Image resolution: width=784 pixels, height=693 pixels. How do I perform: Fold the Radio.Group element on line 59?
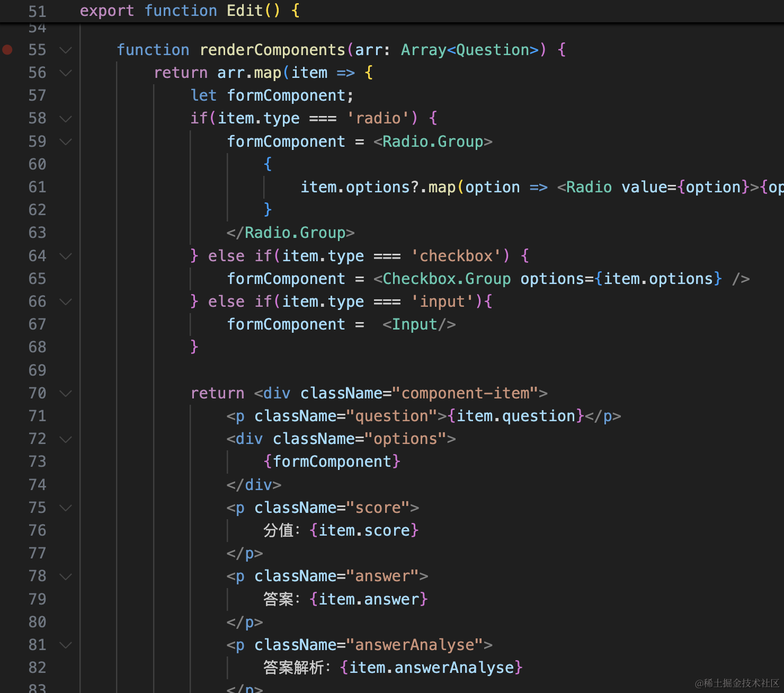click(66, 142)
